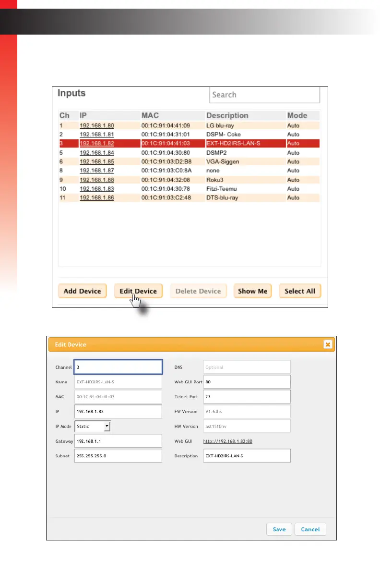Click the Web GUI Port field

tap(247, 382)
